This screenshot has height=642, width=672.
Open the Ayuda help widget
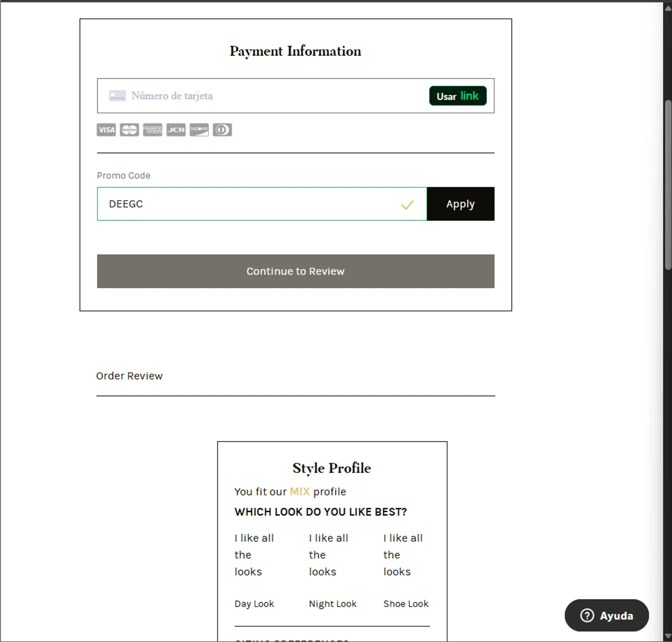607,616
